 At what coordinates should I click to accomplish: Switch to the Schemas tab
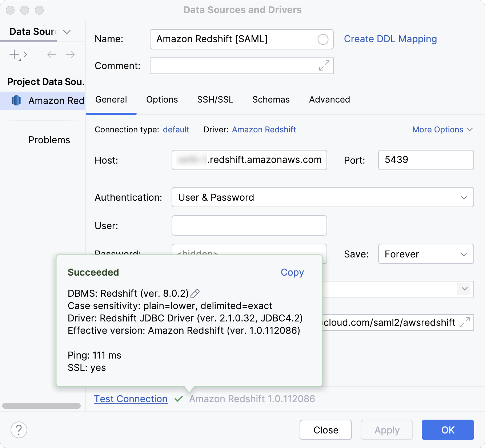point(270,99)
